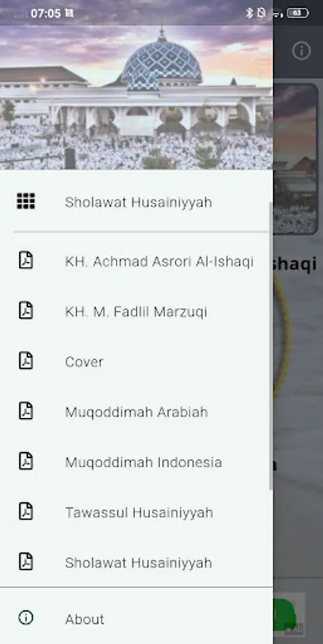The image size is (323, 644).
Task: Tap the PDF icon next to Tawassul Husainiyyah
Action: 26,512
